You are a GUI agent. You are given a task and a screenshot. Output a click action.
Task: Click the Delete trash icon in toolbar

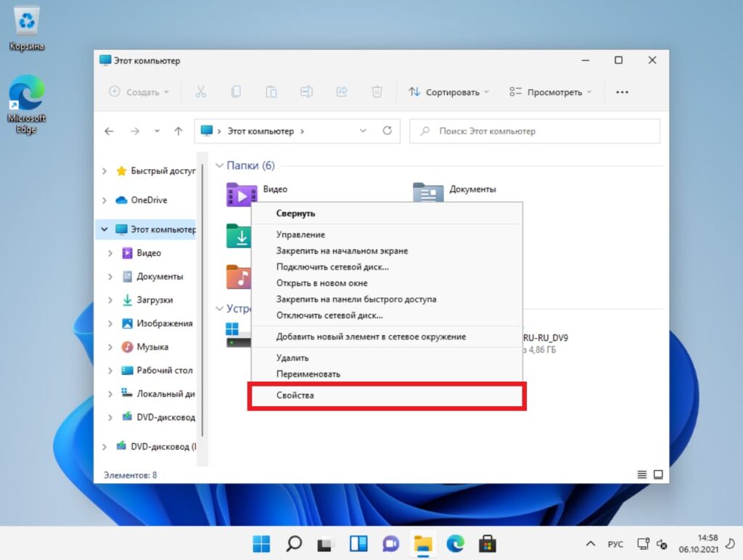(x=377, y=92)
